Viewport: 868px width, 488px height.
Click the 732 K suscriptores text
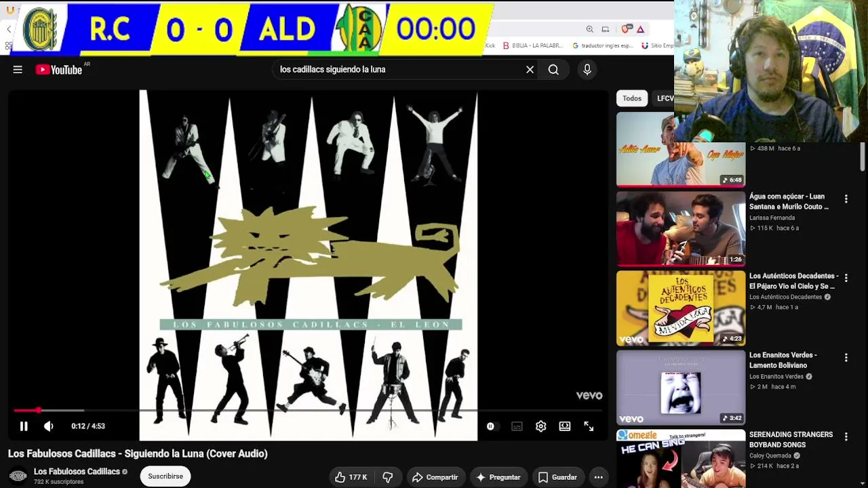click(58, 482)
